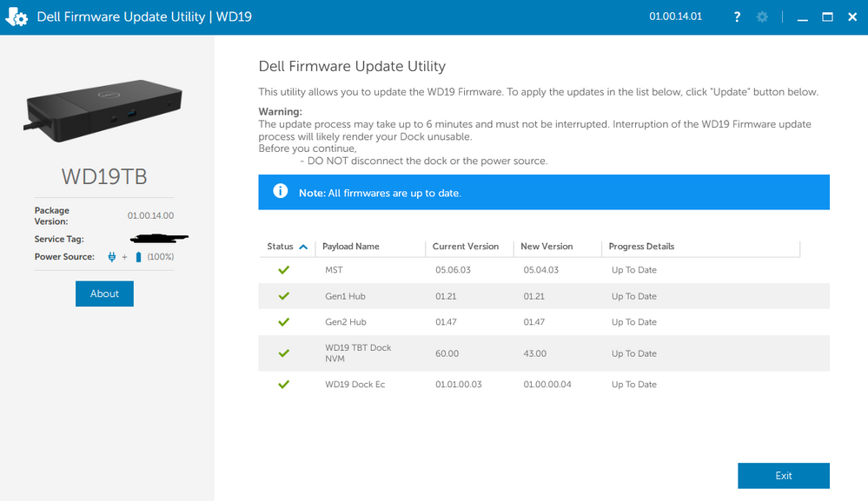Click the WD19TB model name text
The image size is (868, 501).
pyautogui.click(x=104, y=177)
